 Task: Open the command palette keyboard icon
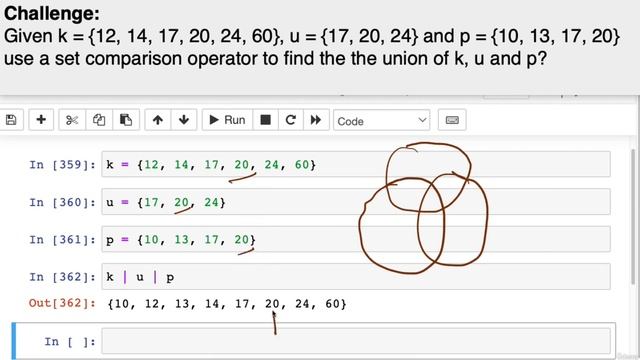(x=452, y=120)
